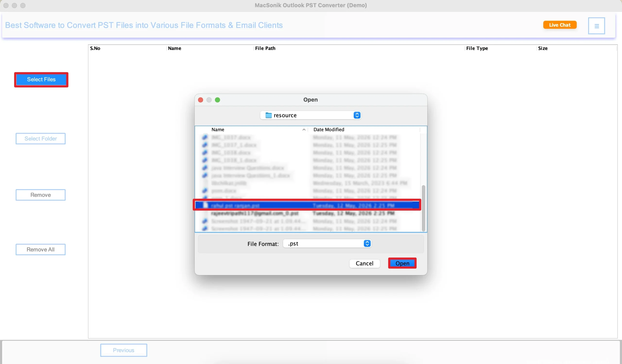The width and height of the screenshot is (622, 364).
Task: Toggle sort arrow on Name column
Action: click(x=304, y=130)
